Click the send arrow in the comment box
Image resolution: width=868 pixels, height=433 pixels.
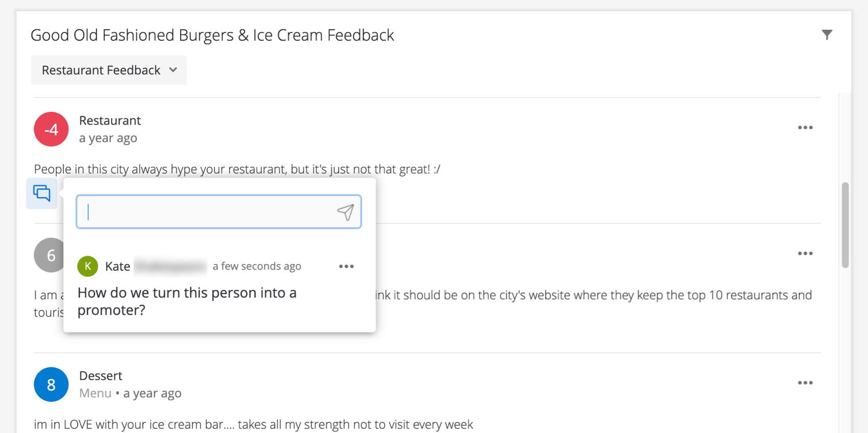point(346,211)
